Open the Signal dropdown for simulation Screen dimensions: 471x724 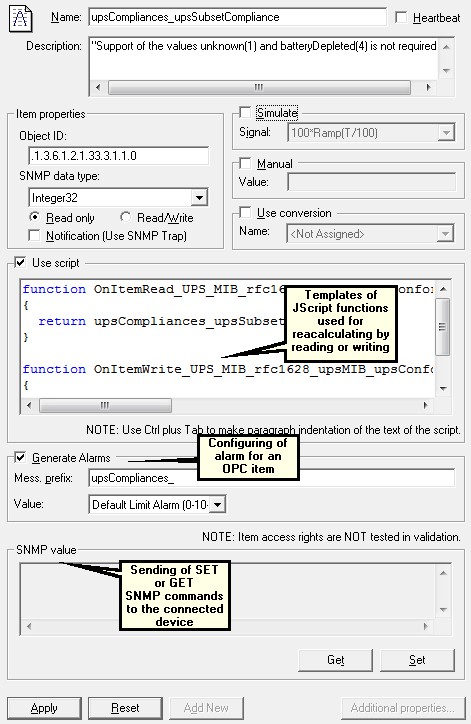446,133
